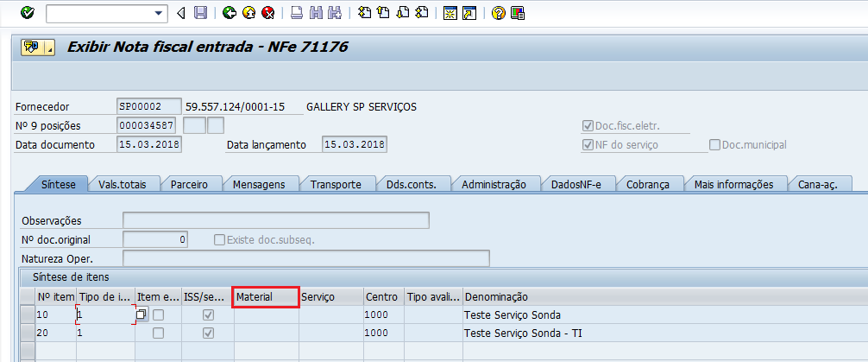868x362 pixels.
Task: Click the Find Next binoculars-plus icon
Action: click(x=335, y=13)
